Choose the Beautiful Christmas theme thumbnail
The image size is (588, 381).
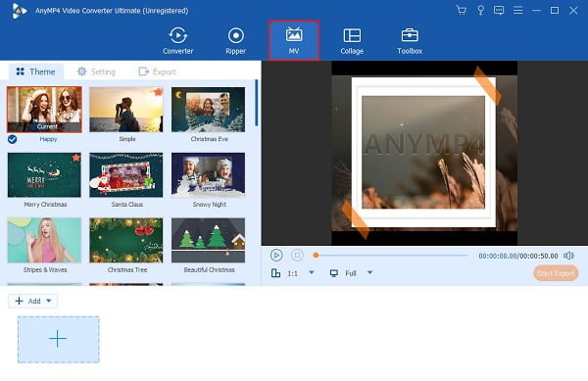tap(208, 240)
